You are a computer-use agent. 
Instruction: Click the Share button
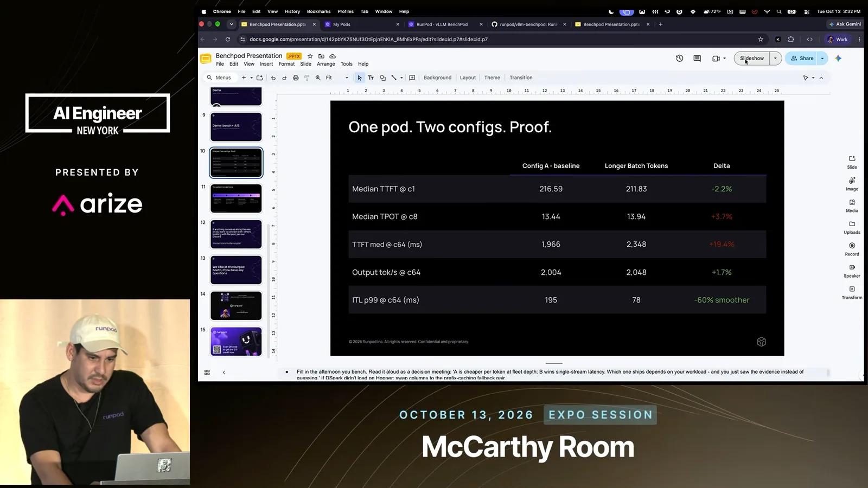pos(802,58)
